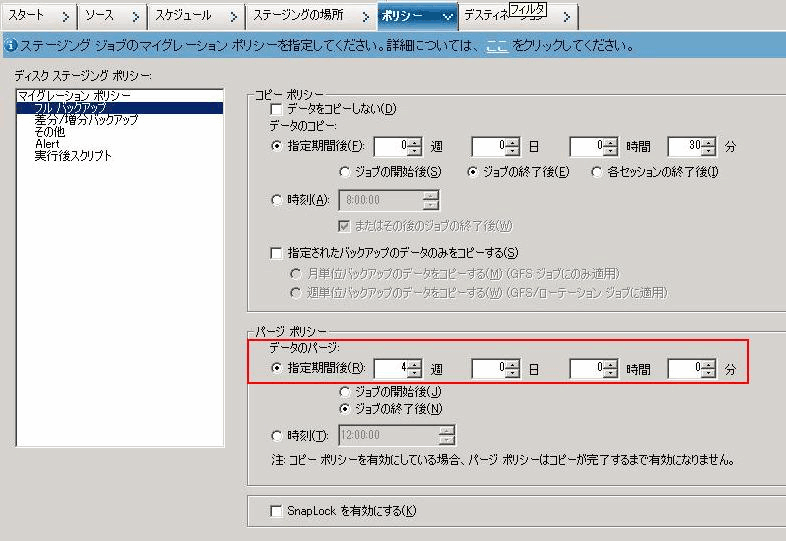Click purge policy 日 days field
This screenshot has width=786, height=541.
coord(489,369)
